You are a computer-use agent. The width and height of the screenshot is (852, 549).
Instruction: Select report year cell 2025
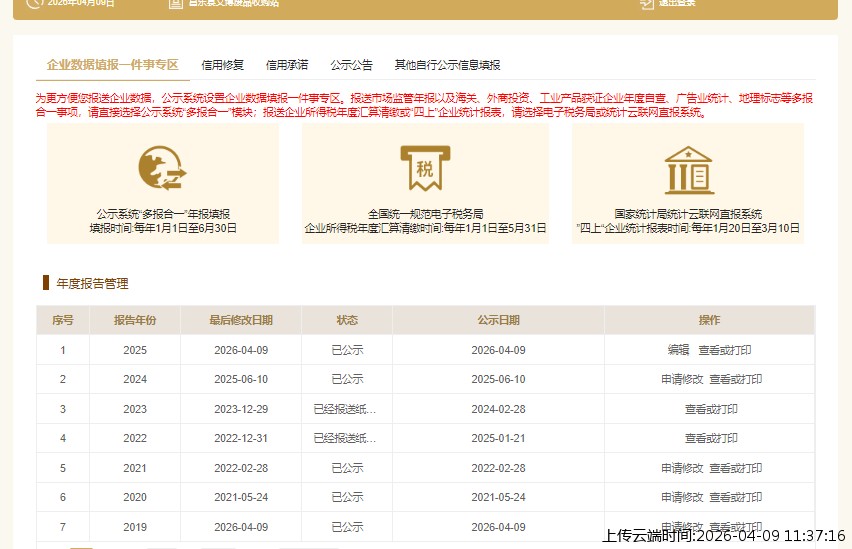click(x=135, y=350)
